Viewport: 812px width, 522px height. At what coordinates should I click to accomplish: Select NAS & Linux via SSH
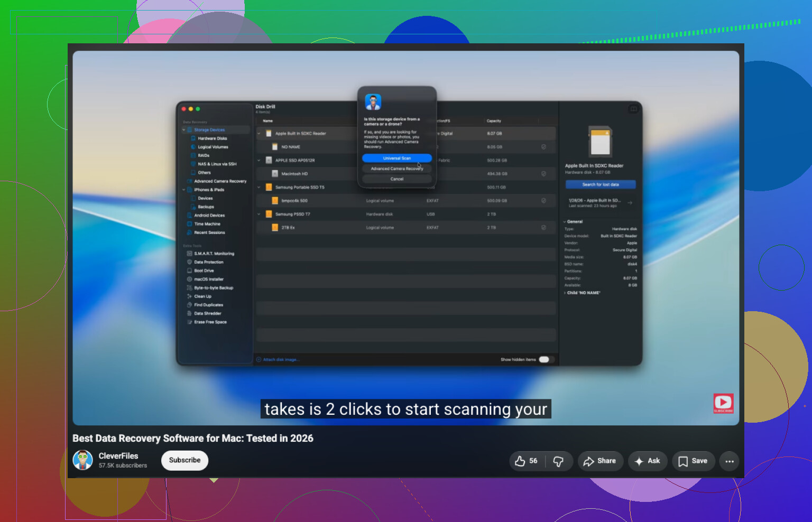click(217, 164)
